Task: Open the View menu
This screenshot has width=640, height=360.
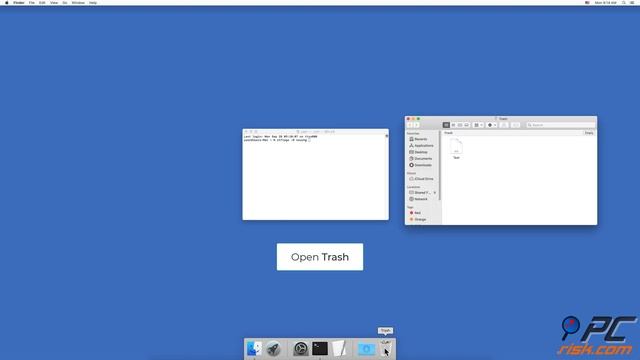Action: tap(54, 2)
